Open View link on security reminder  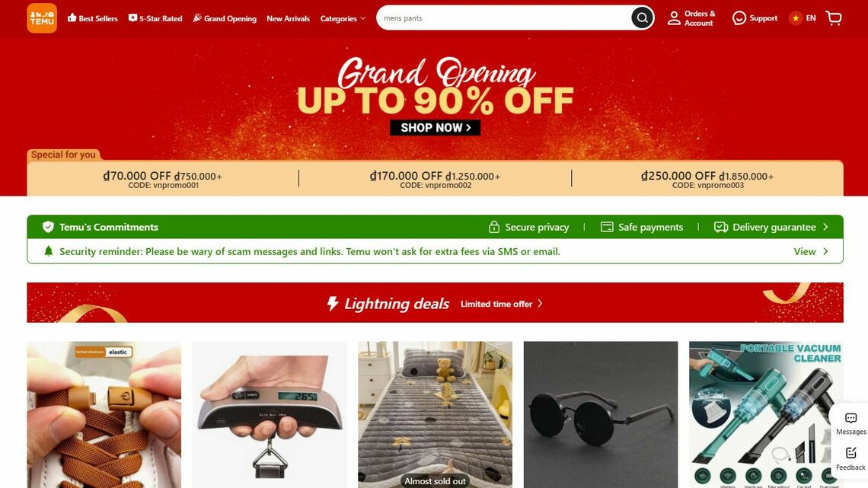[810, 251]
